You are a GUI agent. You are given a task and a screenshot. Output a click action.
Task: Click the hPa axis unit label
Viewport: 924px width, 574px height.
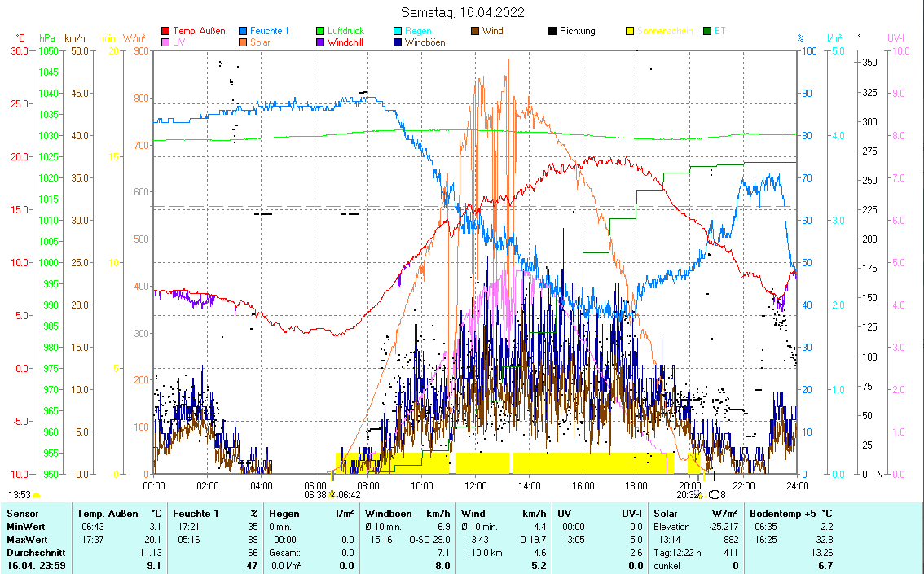pyautogui.click(x=47, y=38)
